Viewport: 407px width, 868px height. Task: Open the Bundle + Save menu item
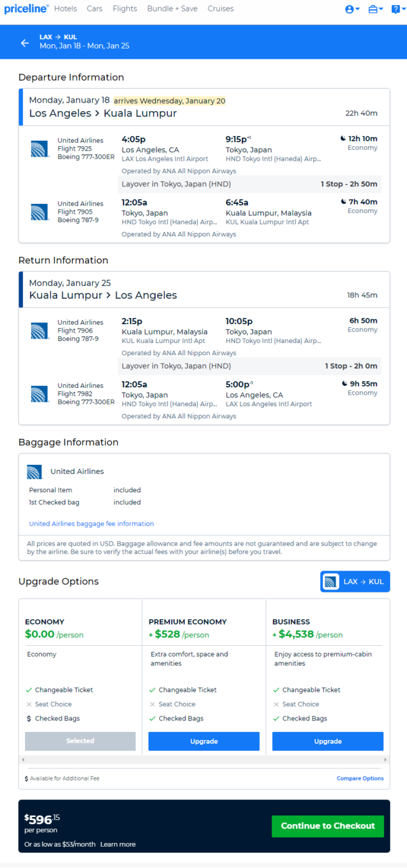point(172,8)
